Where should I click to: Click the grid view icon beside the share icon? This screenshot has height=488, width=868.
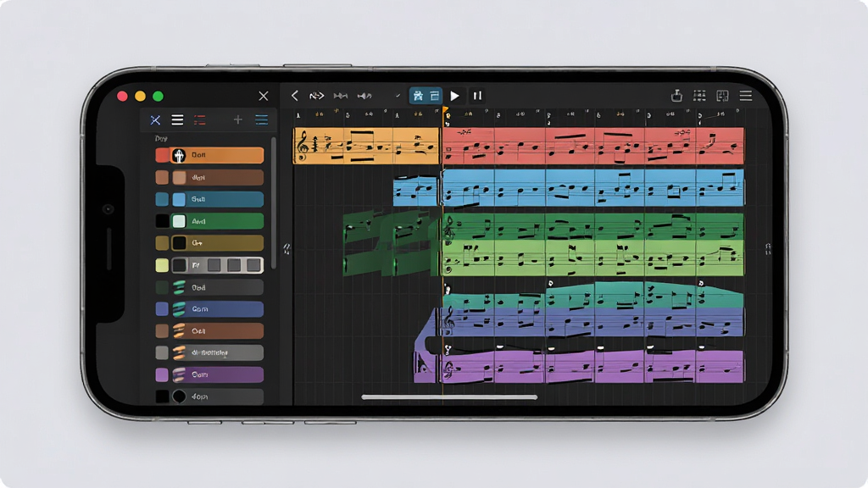699,96
